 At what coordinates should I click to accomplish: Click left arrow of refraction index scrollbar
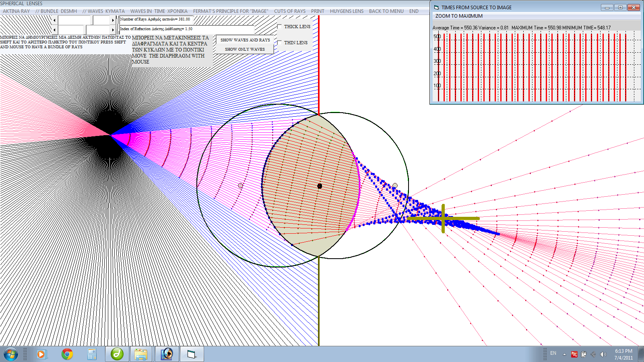[x=55, y=30]
